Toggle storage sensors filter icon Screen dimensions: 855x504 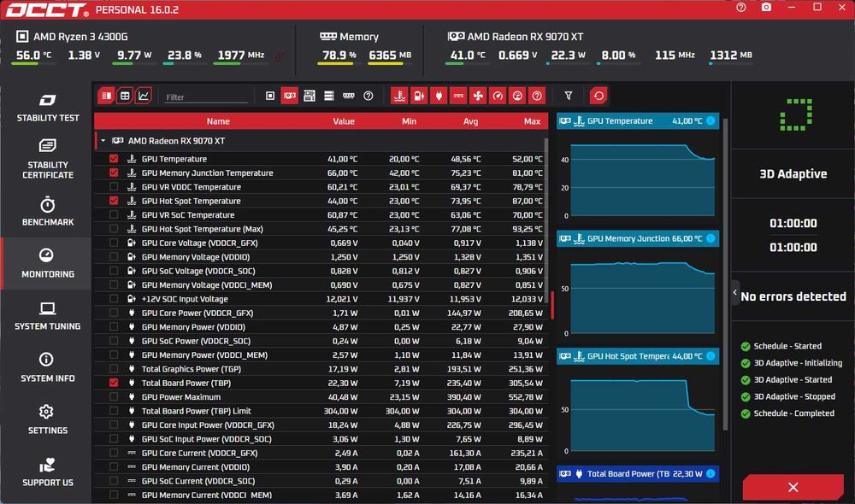tap(329, 96)
